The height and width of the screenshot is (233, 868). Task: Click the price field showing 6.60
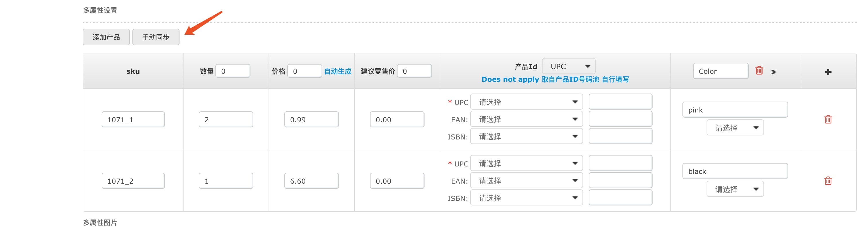(311, 181)
